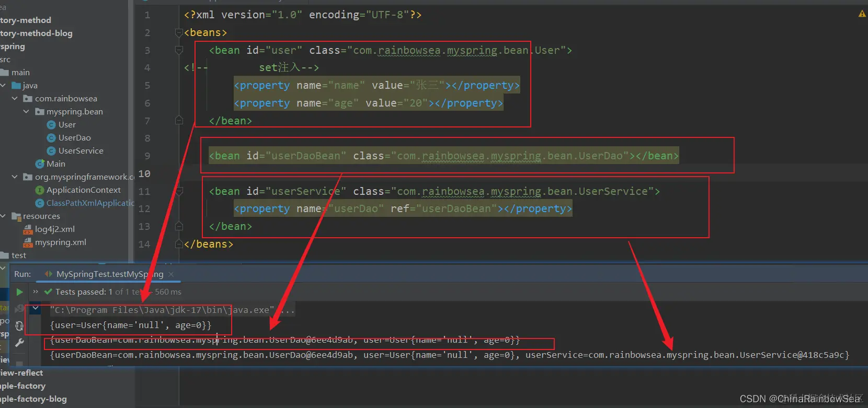
Task: Select the simple-factory-blog module row
Action: pos(33,399)
